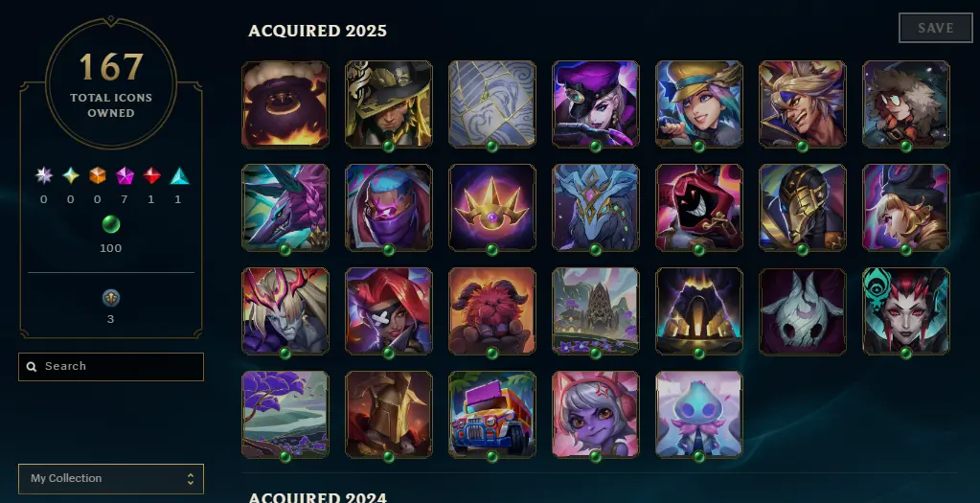Select the white horned mask icon
This screenshot has width=980, height=503.
[803, 311]
